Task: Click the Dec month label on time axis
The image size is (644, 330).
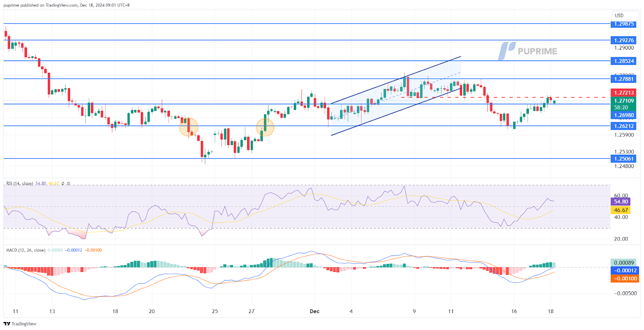Action: coord(314,311)
